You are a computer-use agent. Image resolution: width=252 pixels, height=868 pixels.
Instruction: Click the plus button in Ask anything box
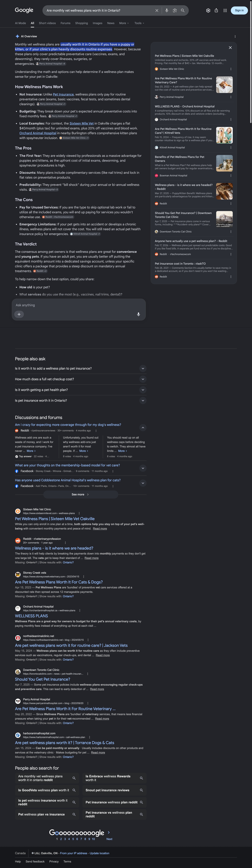pos(19,314)
